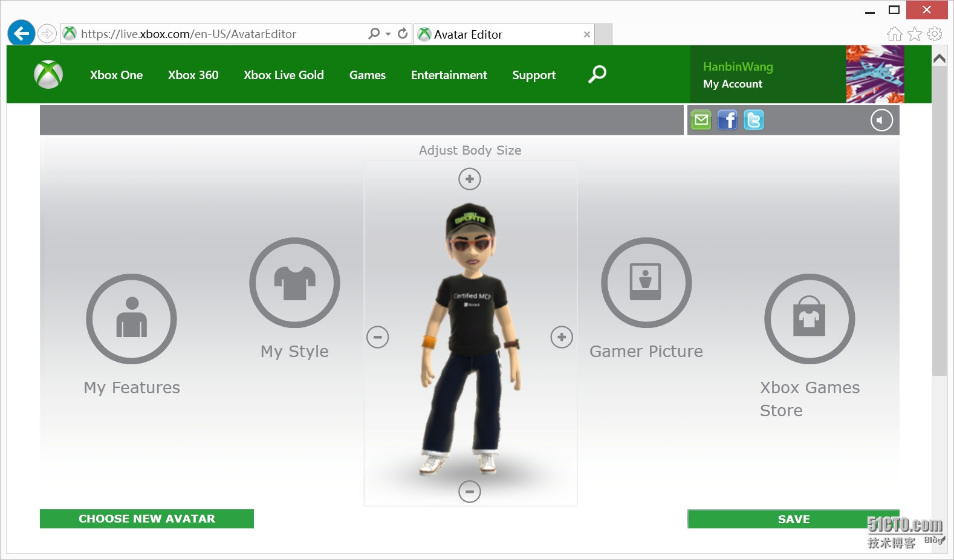Screen dimensions: 954x560
Task: Increase avatar height with top plus
Action: coord(470,179)
